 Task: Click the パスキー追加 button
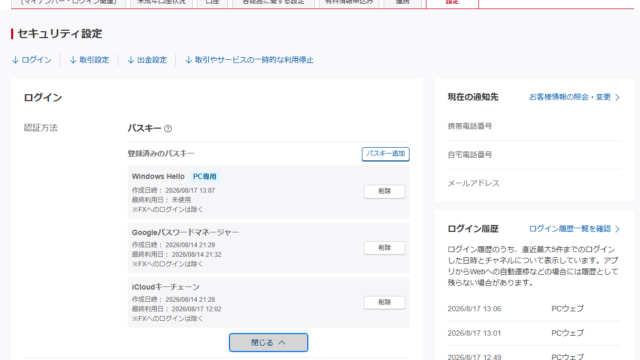coord(385,154)
